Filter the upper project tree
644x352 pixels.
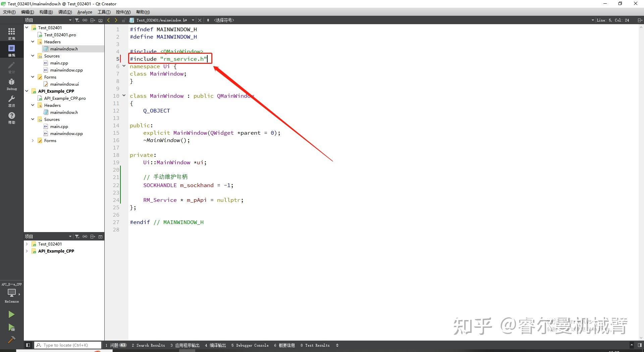tap(77, 20)
